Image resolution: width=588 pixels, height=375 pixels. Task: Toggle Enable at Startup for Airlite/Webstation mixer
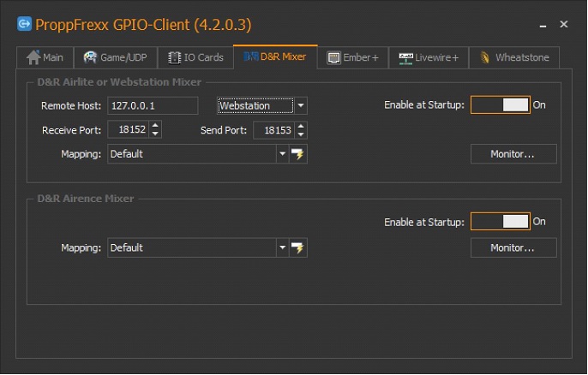click(x=501, y=105)
